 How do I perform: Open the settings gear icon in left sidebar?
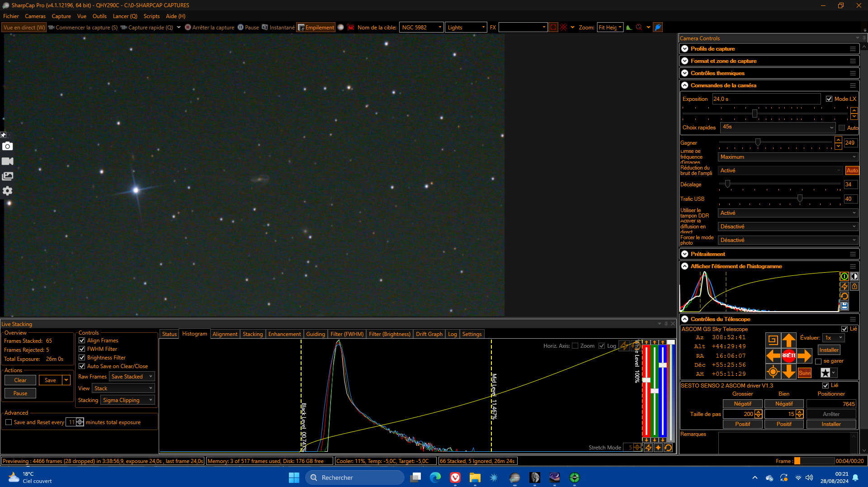point(8,191)
